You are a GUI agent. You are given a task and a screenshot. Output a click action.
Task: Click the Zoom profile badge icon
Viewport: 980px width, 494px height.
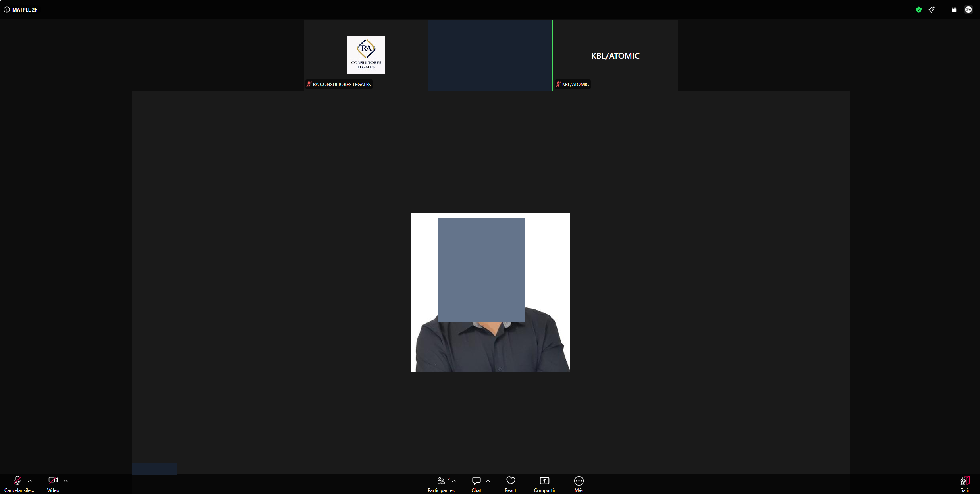(x=968, y=10)
